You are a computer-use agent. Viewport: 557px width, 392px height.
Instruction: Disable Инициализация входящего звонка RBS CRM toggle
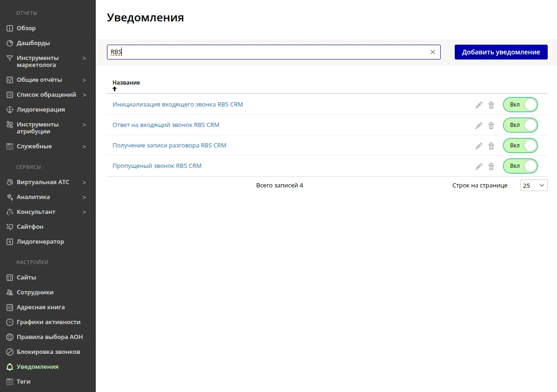[x=520, y=105]
